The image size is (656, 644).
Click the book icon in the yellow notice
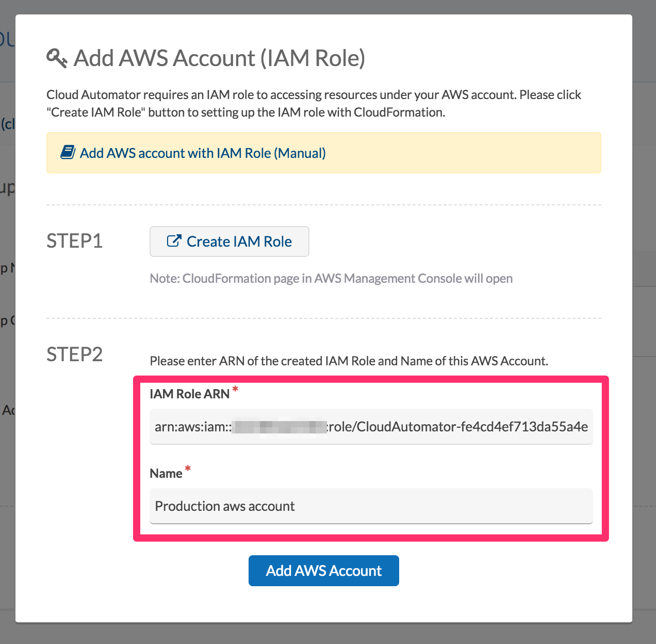[68, 152]
